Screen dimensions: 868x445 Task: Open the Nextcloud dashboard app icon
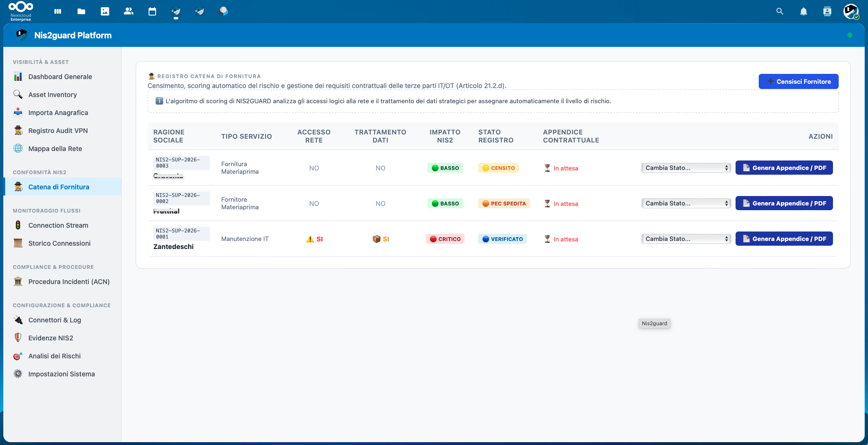58,11
